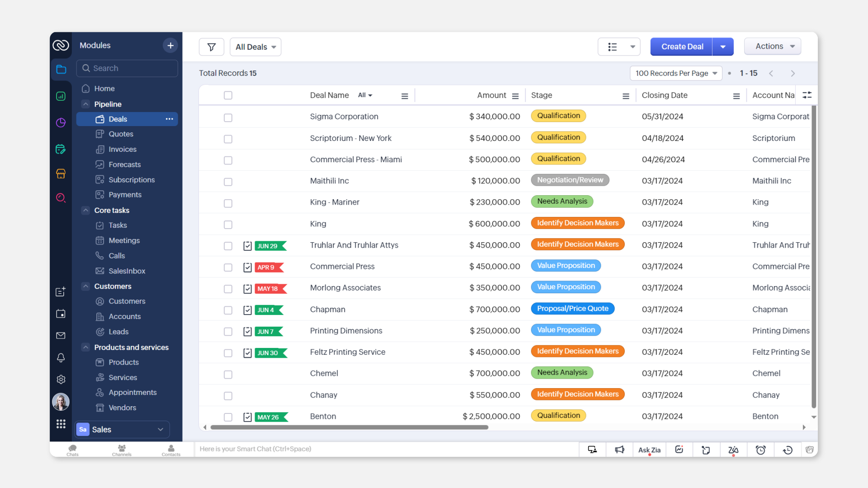Viewport: 868px width, 488px height.
Task: Select the pie chart reports icon
Action: 61,122
